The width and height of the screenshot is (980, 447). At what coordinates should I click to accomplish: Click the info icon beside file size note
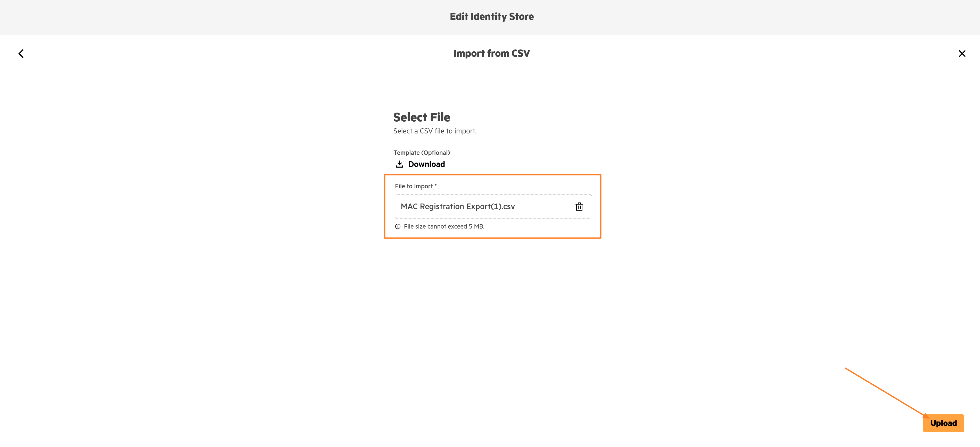pyautogui.click(x=398, y=226)
